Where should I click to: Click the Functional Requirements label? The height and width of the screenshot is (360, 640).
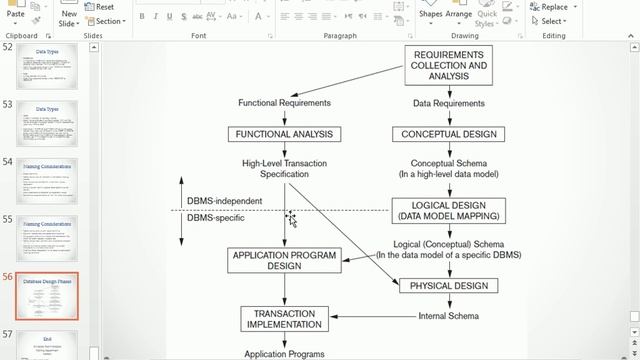[284, 103]
